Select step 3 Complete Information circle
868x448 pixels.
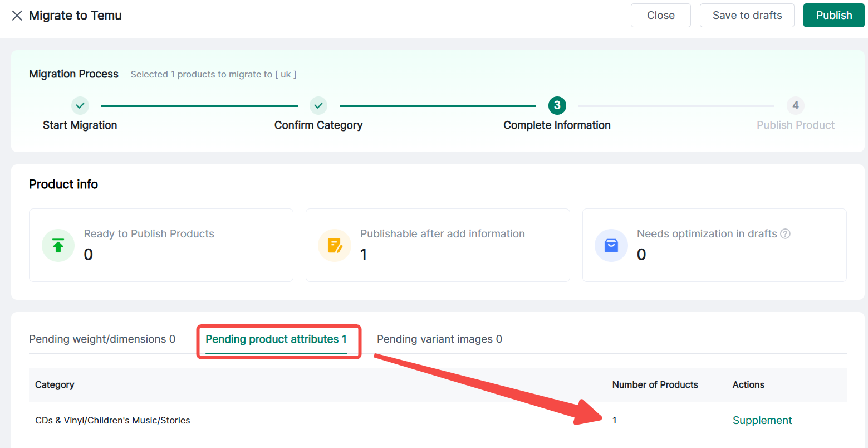(x=557, y=105)
